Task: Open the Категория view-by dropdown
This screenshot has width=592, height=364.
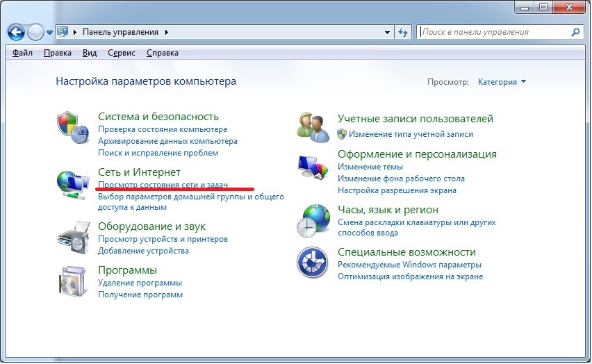Action: pos(502,82)
